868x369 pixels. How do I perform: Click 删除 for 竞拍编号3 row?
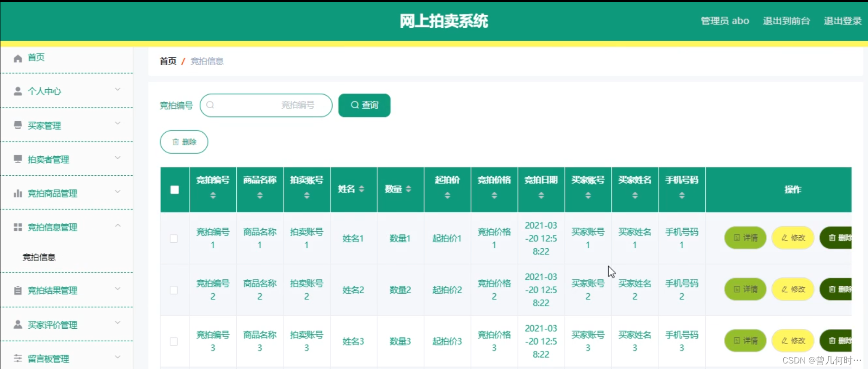click(x=836, y=340)
